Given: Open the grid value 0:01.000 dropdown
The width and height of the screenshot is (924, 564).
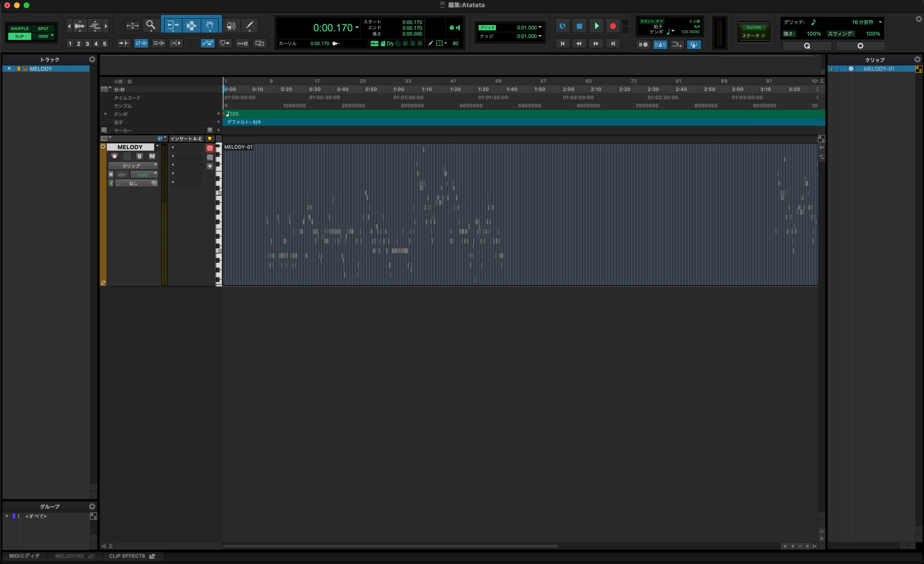Looking at the screenshot, I should point(540,27).
